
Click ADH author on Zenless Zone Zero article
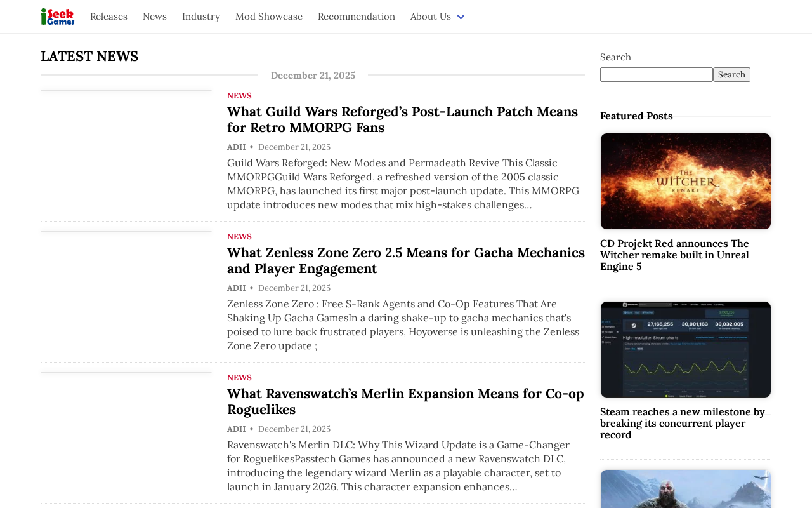click(236, 288)
